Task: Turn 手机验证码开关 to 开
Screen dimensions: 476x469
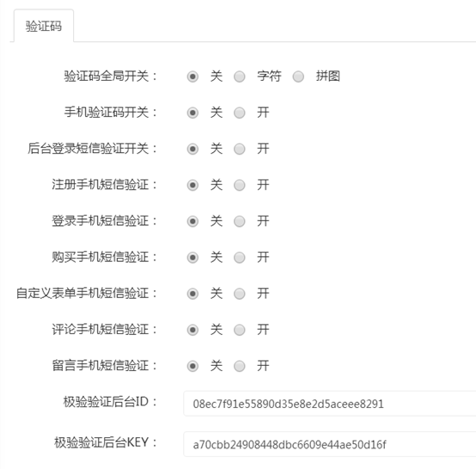Action: click(x=239, y=113)
